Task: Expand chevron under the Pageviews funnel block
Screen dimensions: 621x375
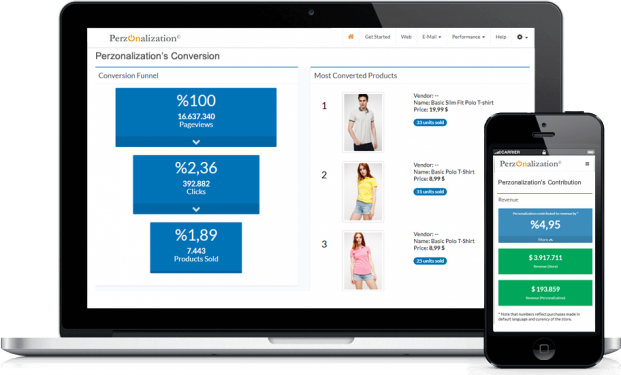Action: (x=196, y=142)
